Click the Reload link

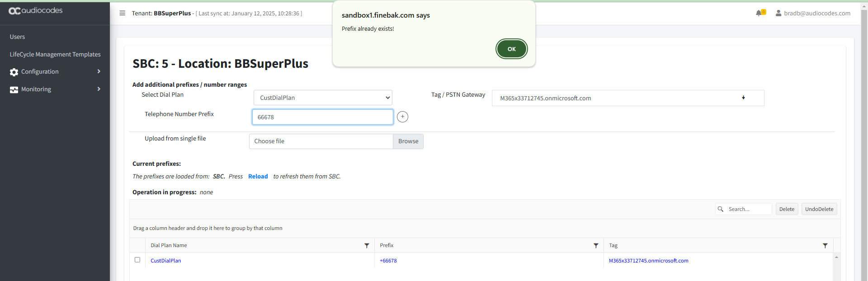[x=258, y=176]
